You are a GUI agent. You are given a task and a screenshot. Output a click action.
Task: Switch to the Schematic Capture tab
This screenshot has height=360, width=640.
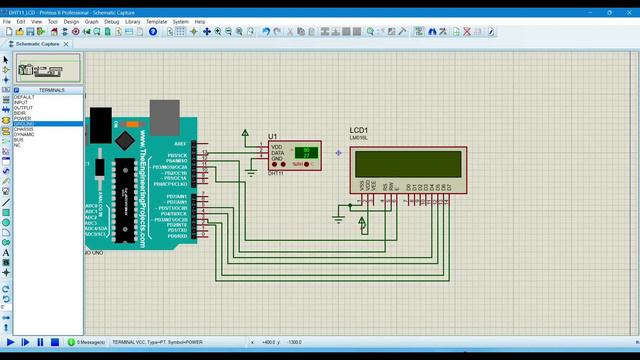(38, 44)
